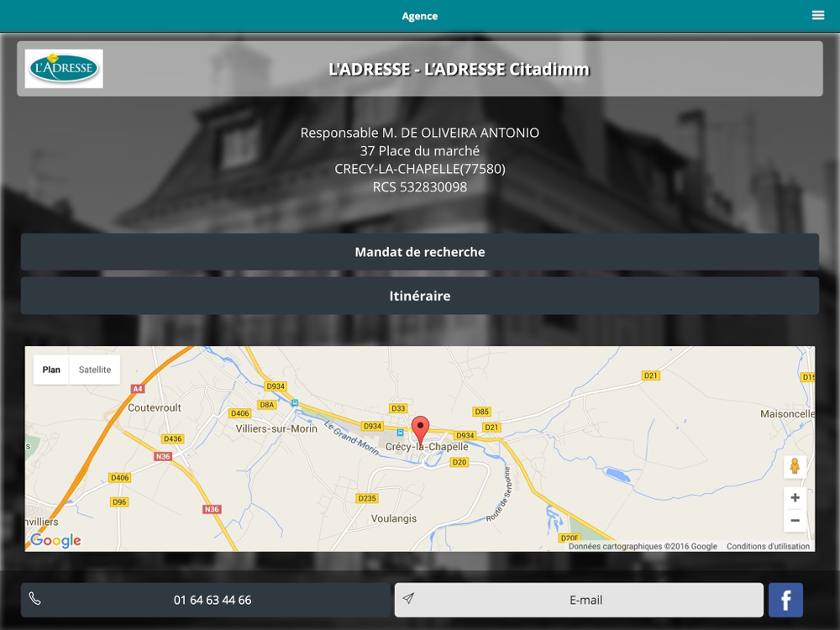Open the Mandat de recherche button
This screenshot has height=630, width=840.
419,252
